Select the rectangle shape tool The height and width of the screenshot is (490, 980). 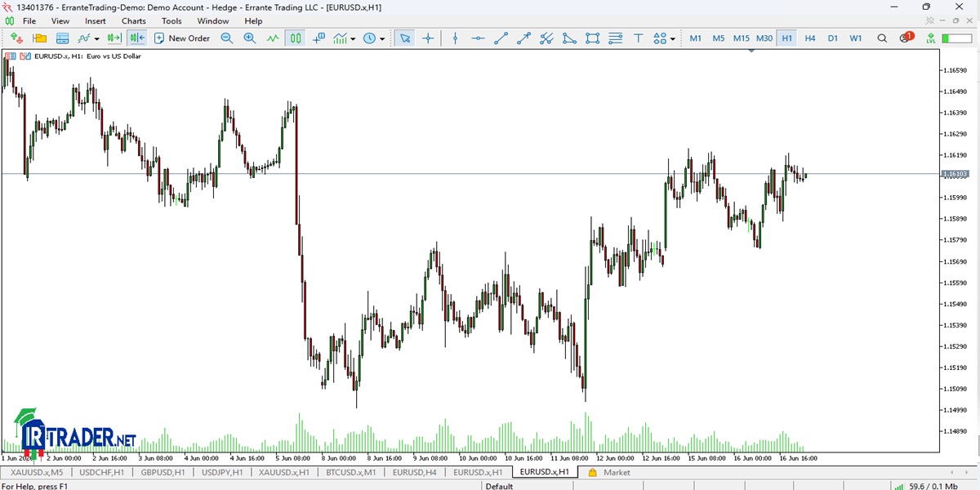point(592,38)
